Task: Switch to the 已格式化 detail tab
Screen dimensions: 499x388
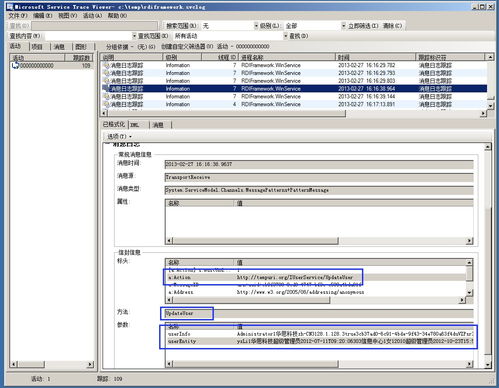Action: [114, 124]
